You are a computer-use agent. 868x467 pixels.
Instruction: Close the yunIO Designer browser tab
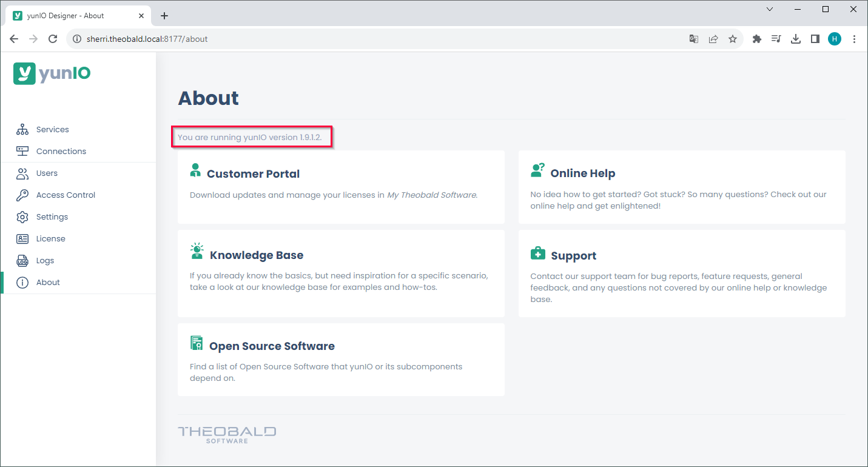click(x=140, y=16)
